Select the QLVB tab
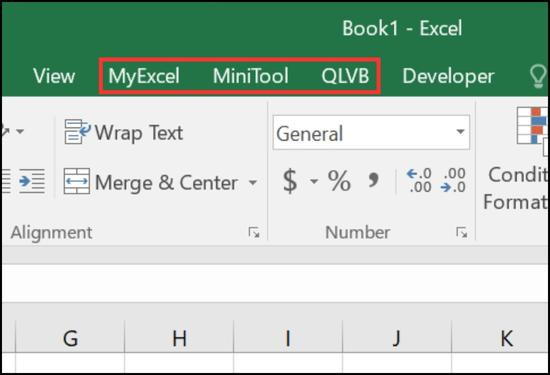This screenshot has height=375, width=550. click(x=345, y=76)
